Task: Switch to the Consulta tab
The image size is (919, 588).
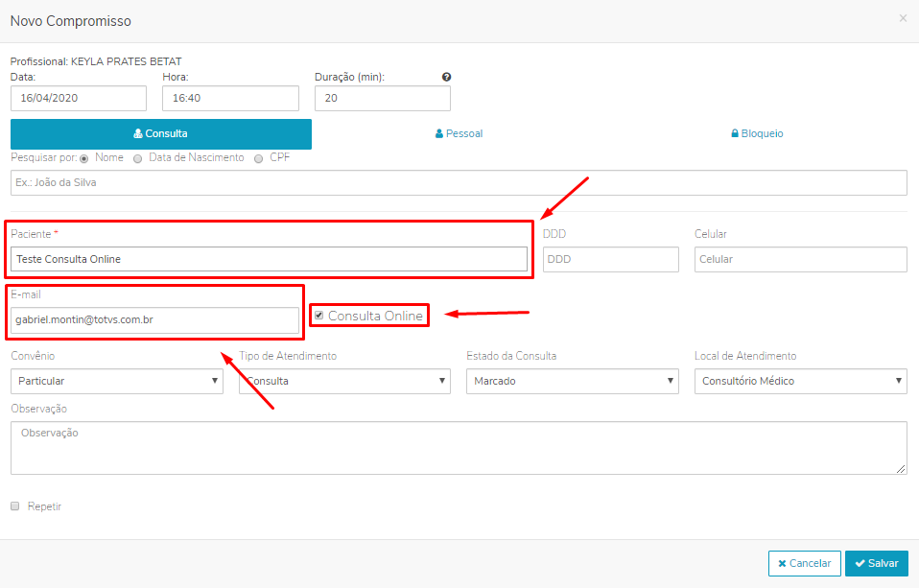Action: coord(161,134)
